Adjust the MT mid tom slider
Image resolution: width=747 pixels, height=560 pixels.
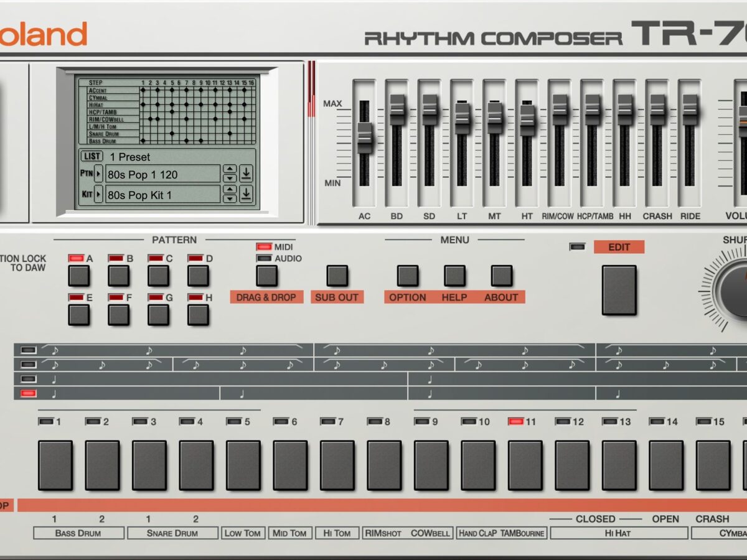pos(495,118)
